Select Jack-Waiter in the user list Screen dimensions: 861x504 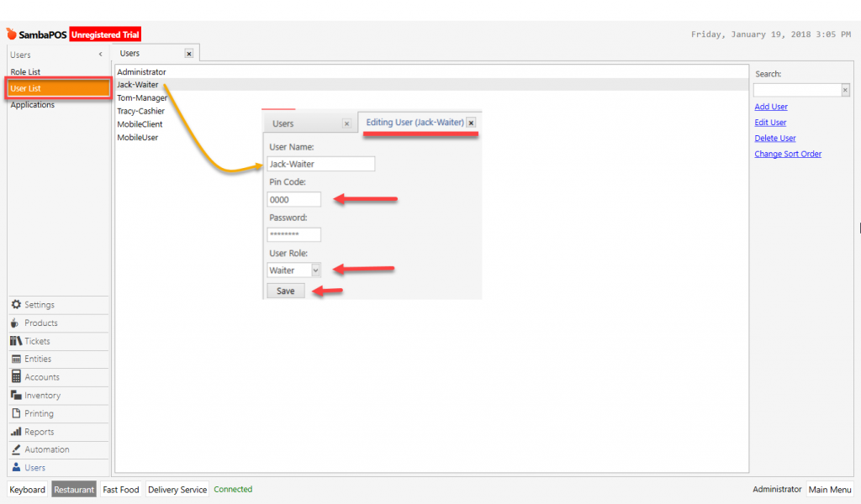pyautogui.click(x=431, y=85)
